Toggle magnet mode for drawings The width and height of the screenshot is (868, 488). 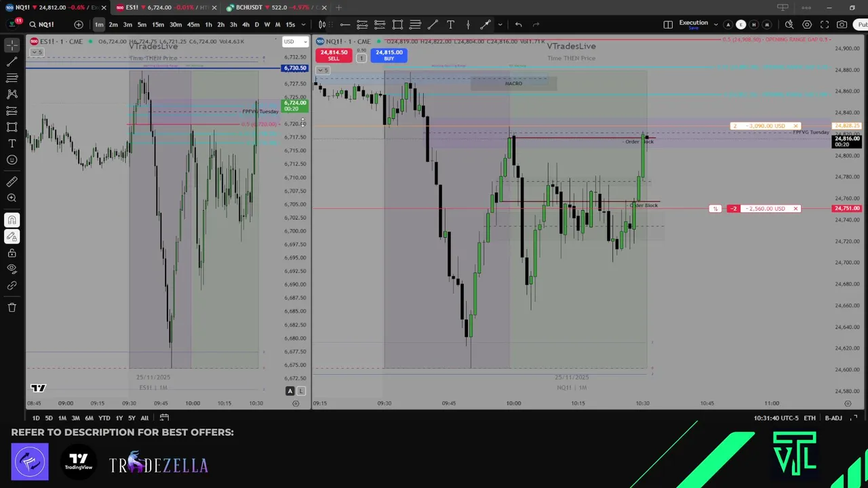coord(12,220)
